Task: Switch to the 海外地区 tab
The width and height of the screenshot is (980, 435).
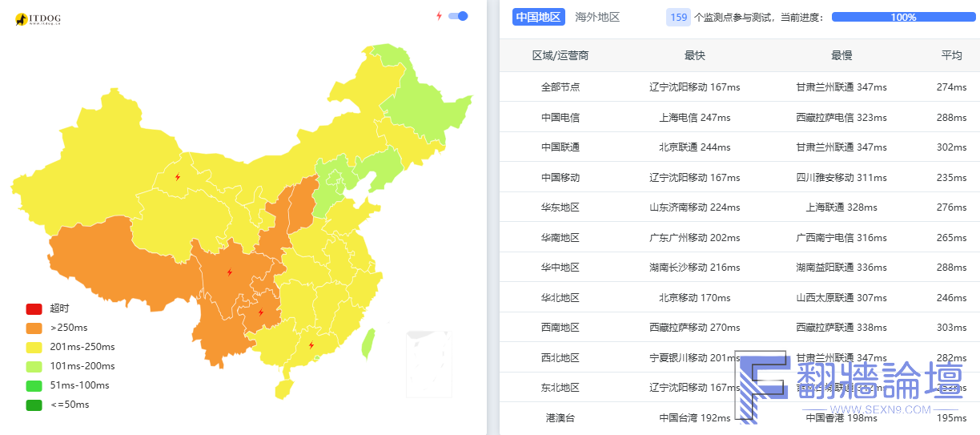Action: [597, 17]
